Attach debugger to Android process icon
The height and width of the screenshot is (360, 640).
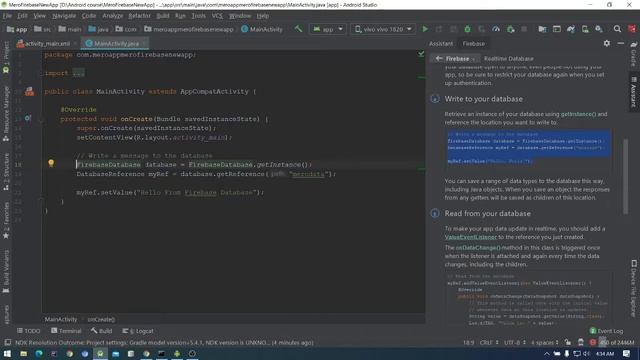pos(510,29)
